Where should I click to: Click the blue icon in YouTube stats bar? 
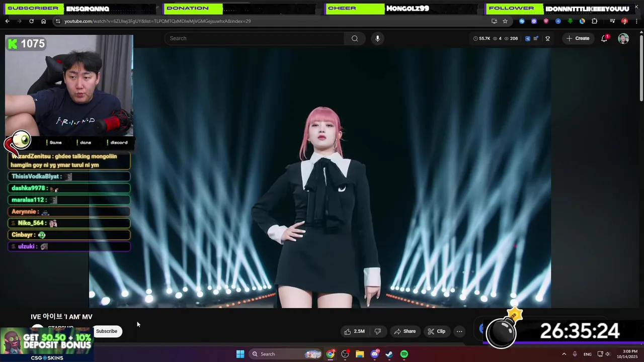(x=527, y=38)
